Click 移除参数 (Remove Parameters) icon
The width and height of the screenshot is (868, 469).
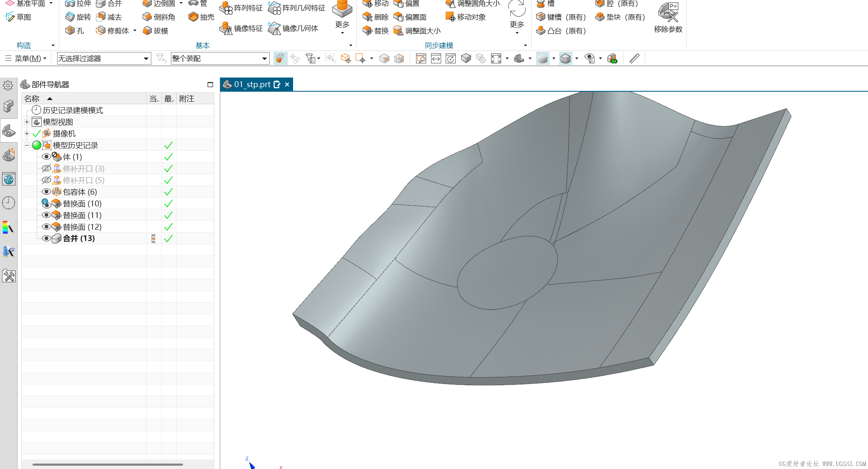(668, 17)
